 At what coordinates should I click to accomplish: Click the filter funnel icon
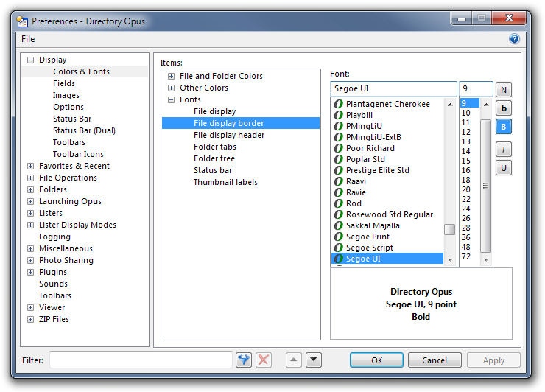[244, 360]
